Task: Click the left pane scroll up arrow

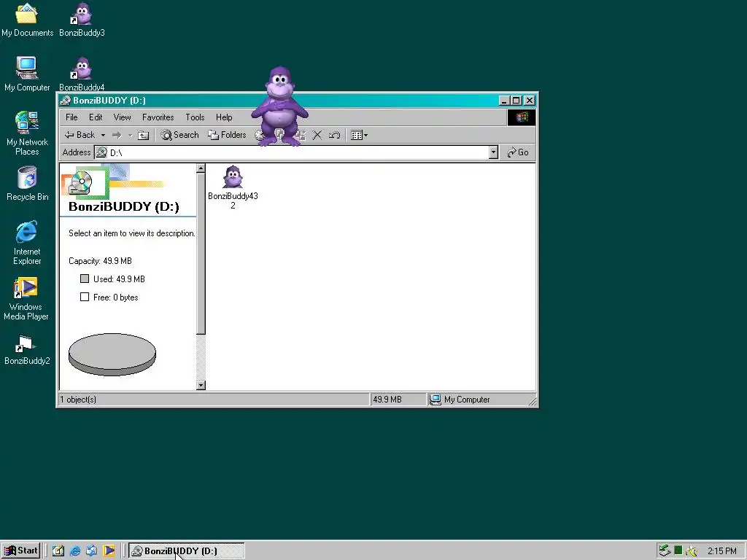Action: 201,168
